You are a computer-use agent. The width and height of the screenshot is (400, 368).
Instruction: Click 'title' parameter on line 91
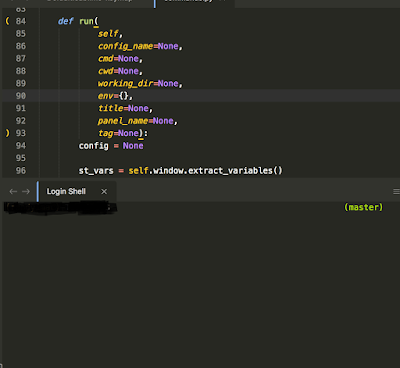(x=111, y=108)
